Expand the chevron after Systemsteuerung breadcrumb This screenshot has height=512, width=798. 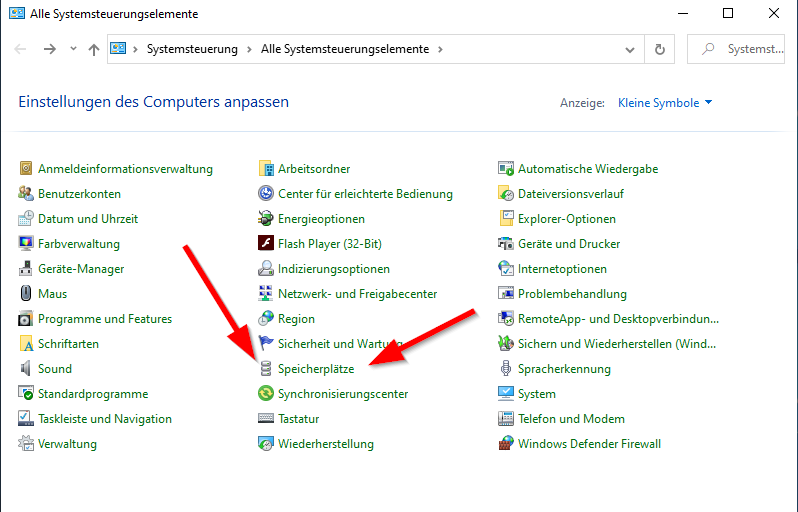tap(249, 49)
